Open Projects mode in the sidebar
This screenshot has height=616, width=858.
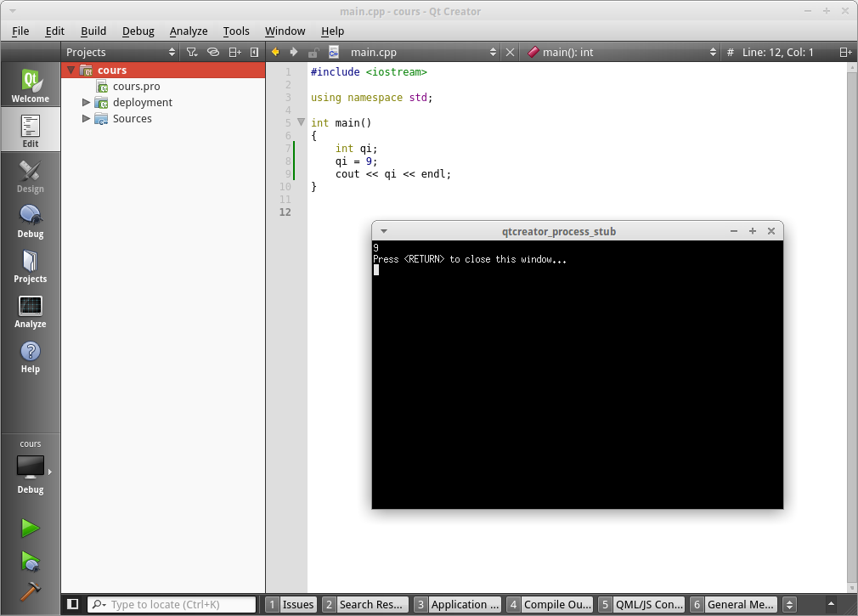pos(30,266)
